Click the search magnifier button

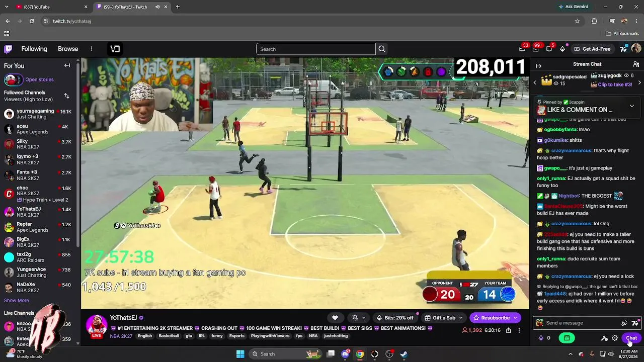point(382,49)
